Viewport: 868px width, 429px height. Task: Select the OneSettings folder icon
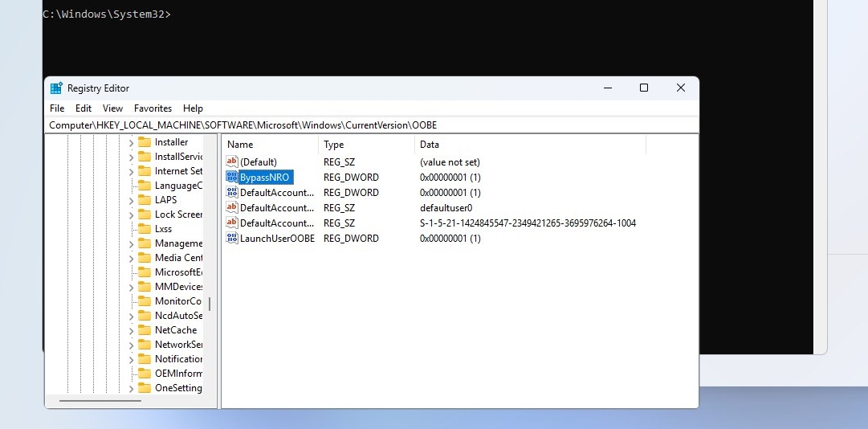click(145, 388)
